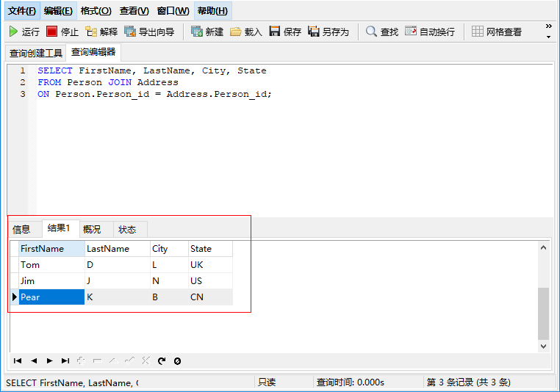Viewport: 560px width, 392px height.
Task: Open the 文件(F) menu
Action: pos(22,11)
